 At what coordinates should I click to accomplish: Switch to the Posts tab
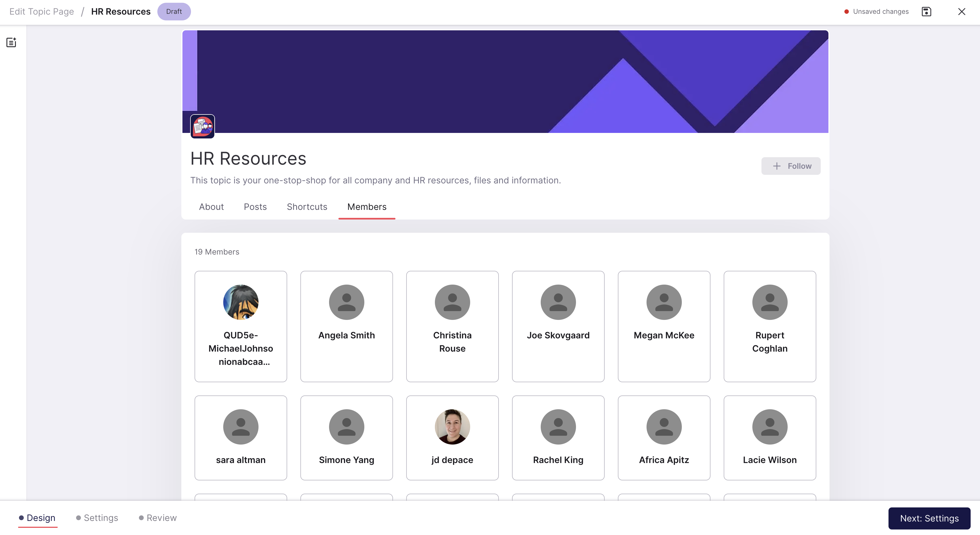coord(255,207)
